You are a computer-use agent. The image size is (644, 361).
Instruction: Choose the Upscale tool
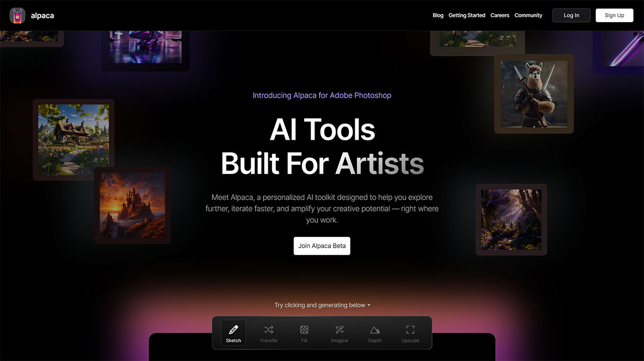[x=410, y=333]
